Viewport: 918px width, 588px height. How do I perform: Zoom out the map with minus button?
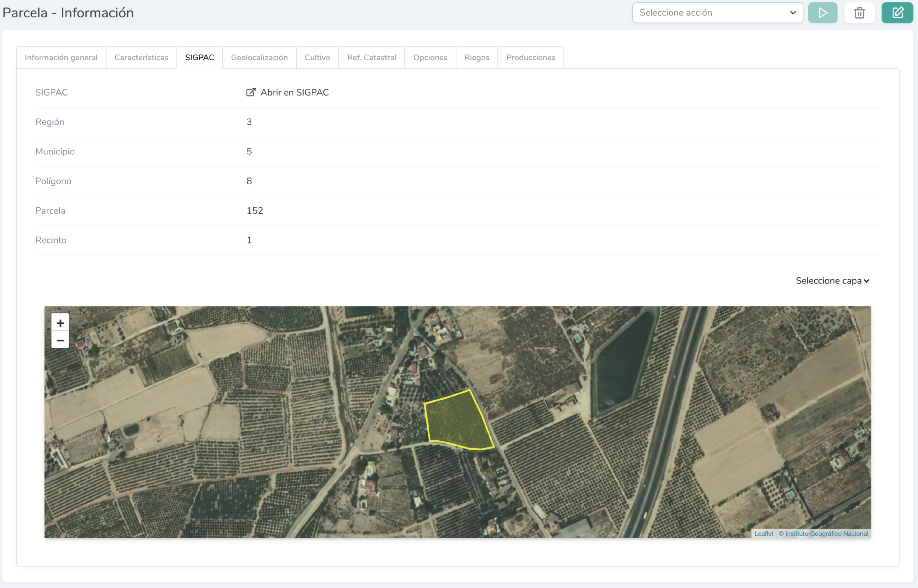point(60,340)
